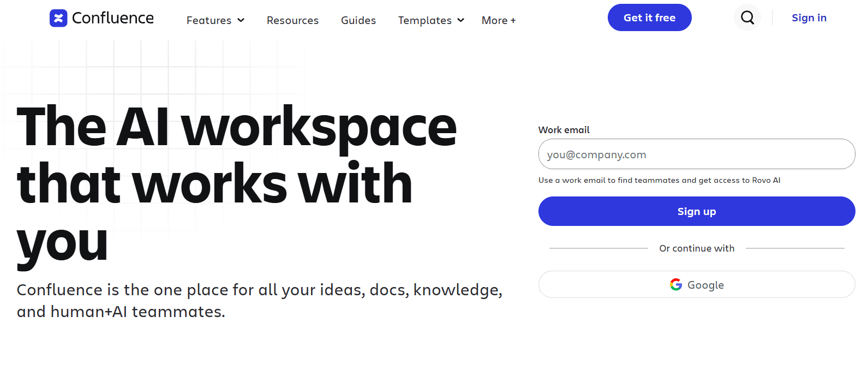Open the Templates menu label
The image size is (868, 382).
(425, 20)
